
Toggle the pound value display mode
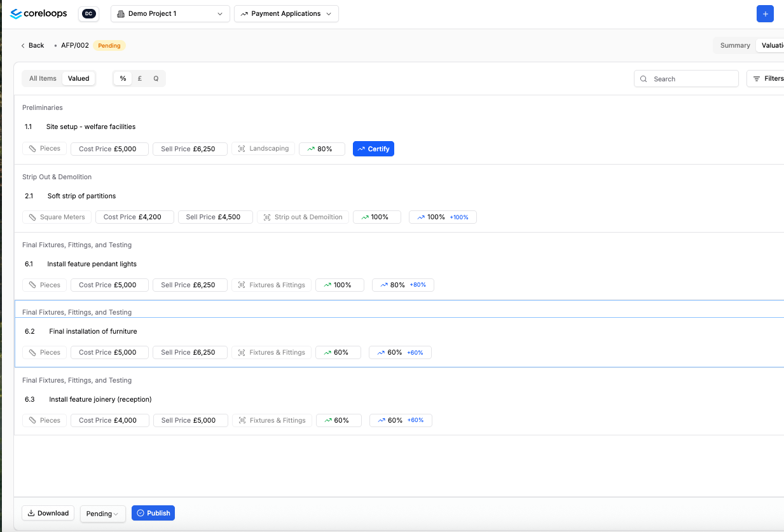tap(139, 79)
